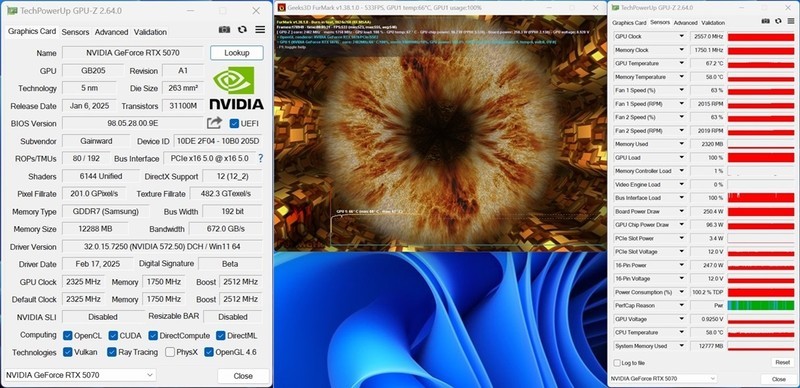Expand the Memory Temperature sensor dropdown
The height and width of the screenshot is (388, 800).
[x=681, y=77]
